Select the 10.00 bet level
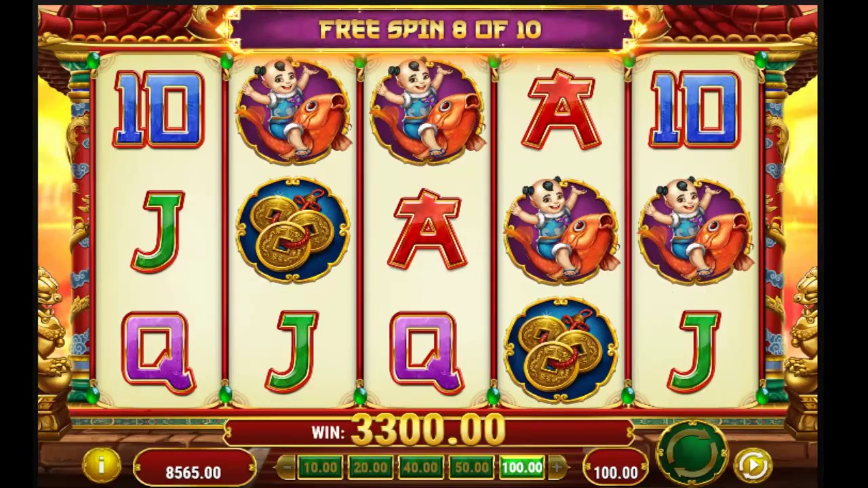 click(320, 467)
